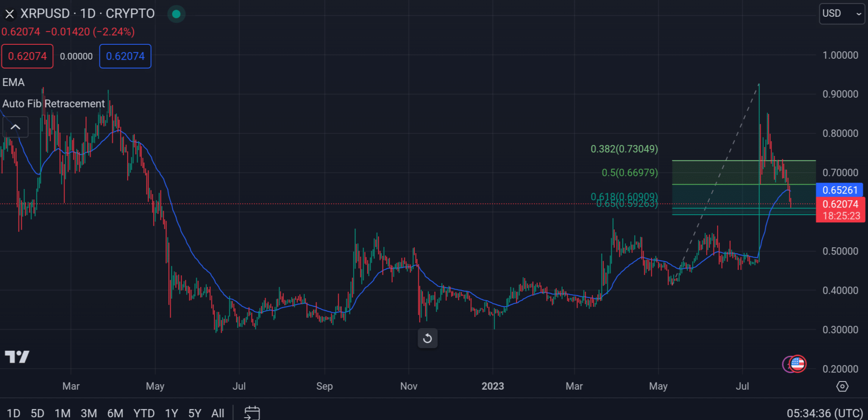
Task: Click the spread value 0.00000
Action: pos(76,56)
